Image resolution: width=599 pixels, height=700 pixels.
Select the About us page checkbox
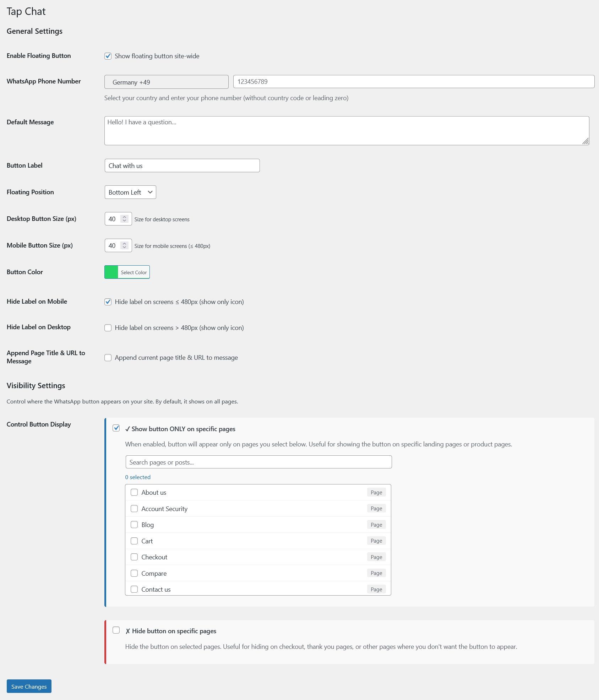(x=134, y=492)
